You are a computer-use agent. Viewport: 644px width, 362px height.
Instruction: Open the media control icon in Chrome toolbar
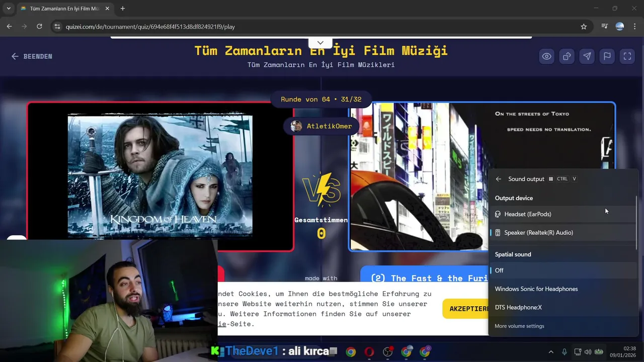point(605,27)
